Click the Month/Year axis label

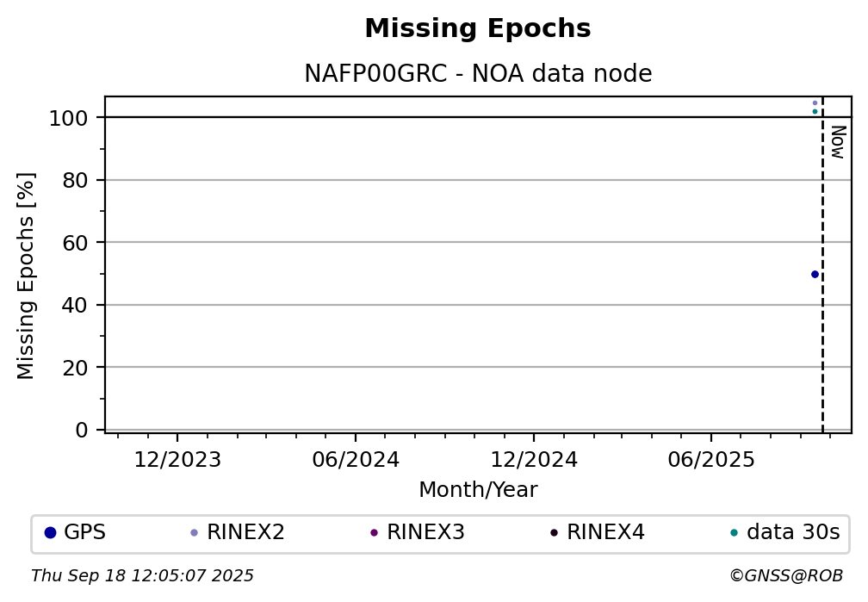(478, 489)
